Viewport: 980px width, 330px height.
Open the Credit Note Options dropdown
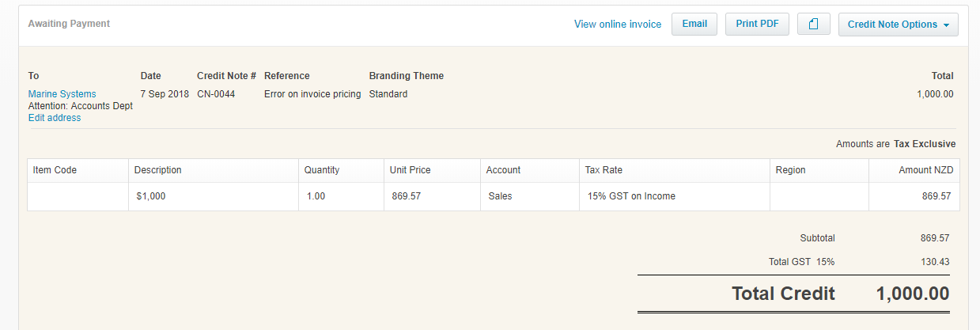(898, 25)
